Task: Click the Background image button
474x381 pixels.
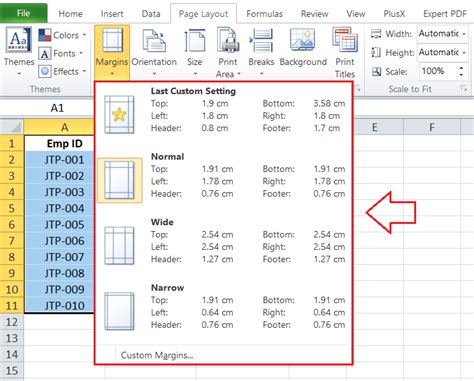Action: (x=303, y=48)
